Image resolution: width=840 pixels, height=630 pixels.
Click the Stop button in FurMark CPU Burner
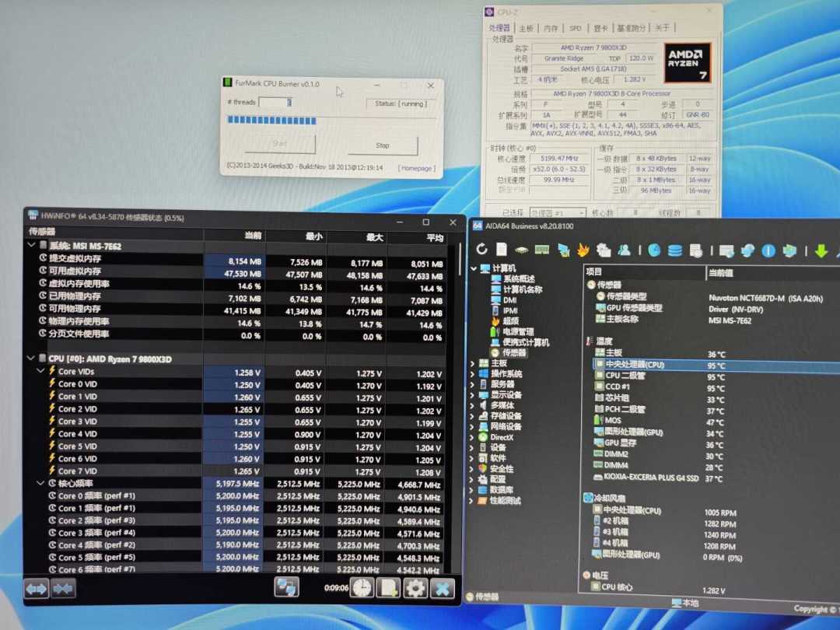pyautogui.click(x=383, y=145)
